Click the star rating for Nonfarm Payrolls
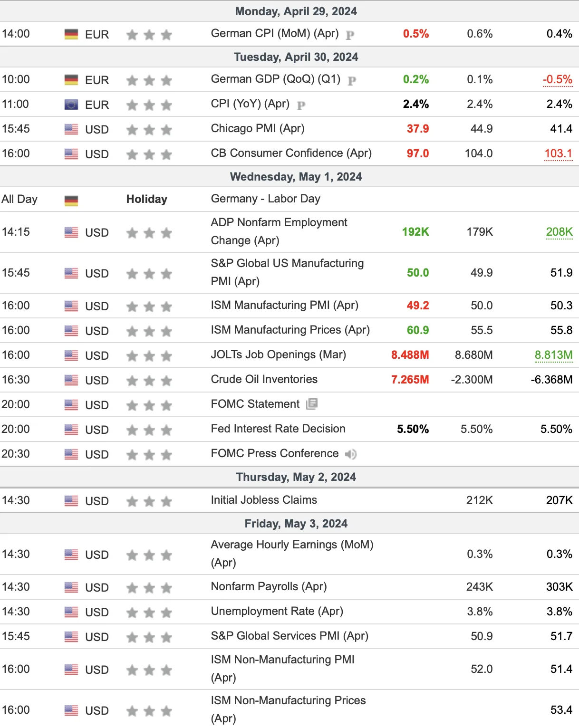 pyautogui.click(x=149, y=588)
